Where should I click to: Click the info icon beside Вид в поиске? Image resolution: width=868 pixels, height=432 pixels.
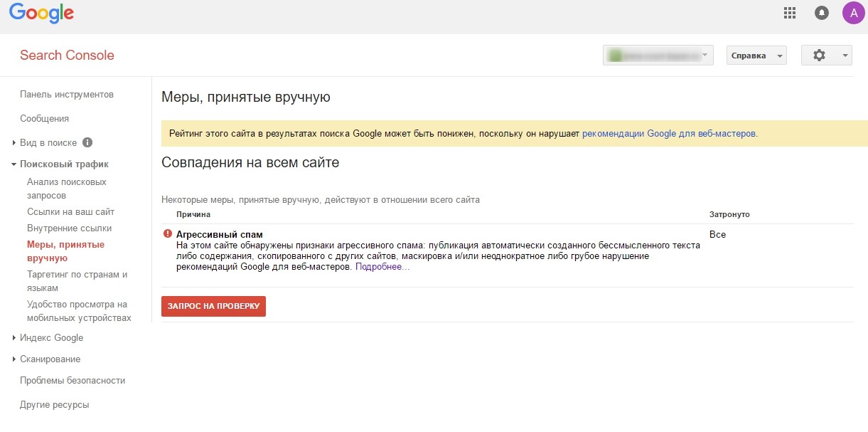[x=88, y=142]
